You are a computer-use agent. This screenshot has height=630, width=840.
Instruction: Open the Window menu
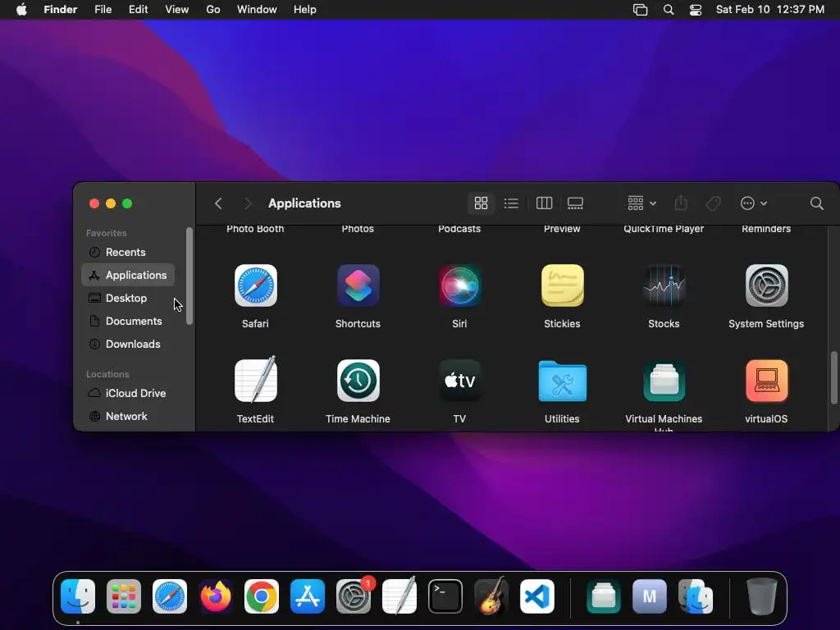tap(257, 10)
